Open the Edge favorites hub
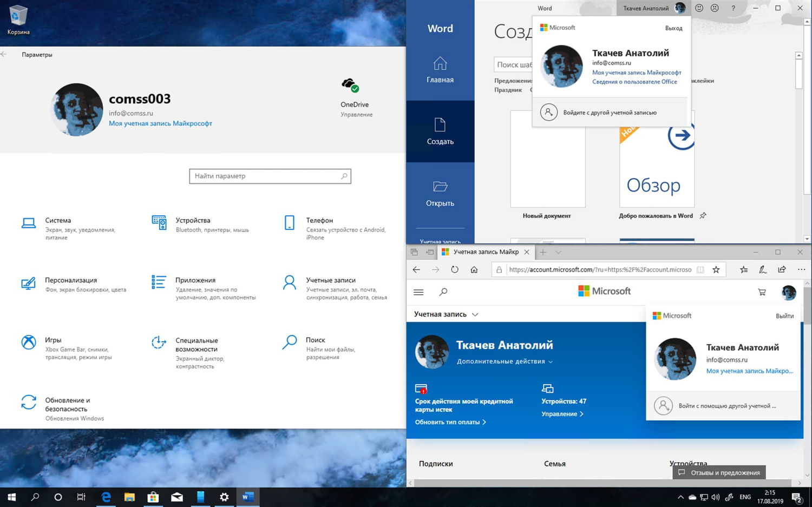This screenshot has height=507, width=812. pyautogui.click(x=744, y=269)
